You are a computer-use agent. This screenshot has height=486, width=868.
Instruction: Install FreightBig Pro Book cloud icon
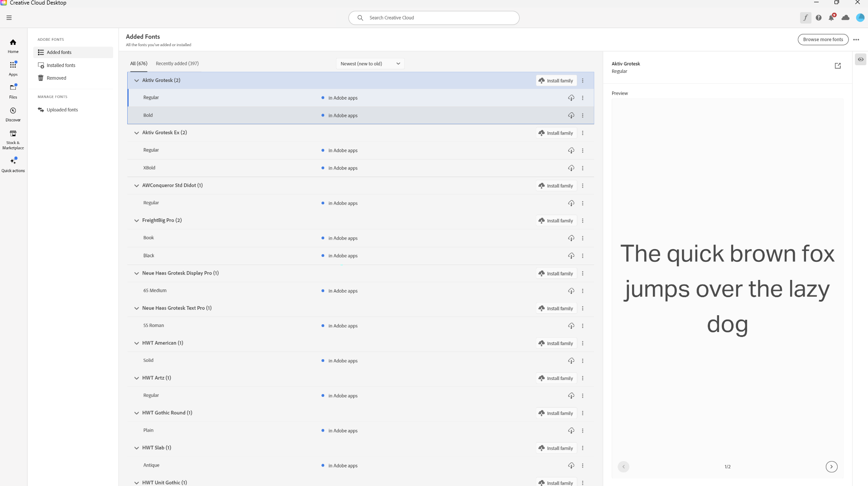pyautogui.click(x=571, y=238)
